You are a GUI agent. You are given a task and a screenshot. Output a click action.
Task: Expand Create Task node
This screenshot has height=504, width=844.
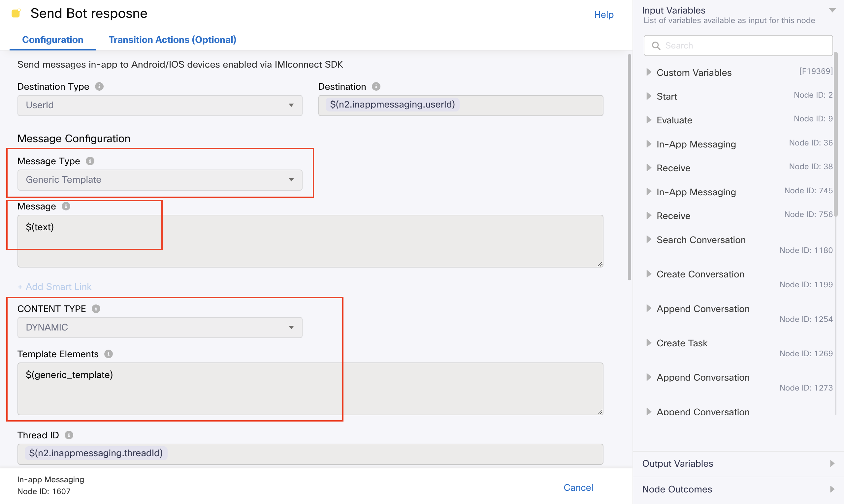pos(649,343)
